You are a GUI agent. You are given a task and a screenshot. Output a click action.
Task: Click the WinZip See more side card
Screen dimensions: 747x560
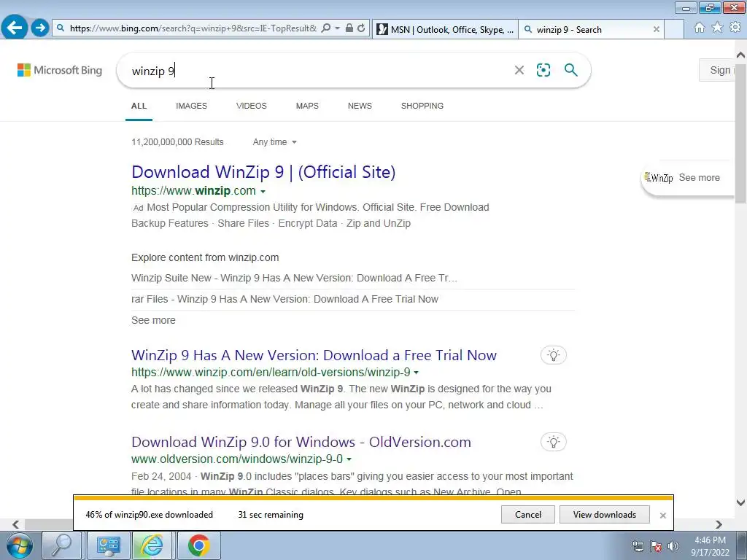686,178
